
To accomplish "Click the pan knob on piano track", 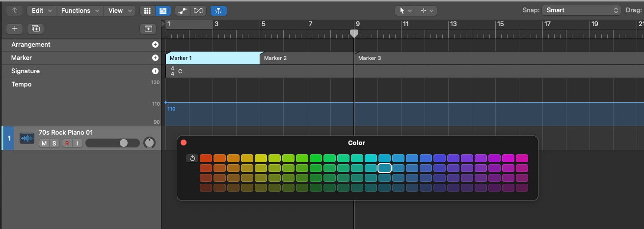I will tap(149, 143).
